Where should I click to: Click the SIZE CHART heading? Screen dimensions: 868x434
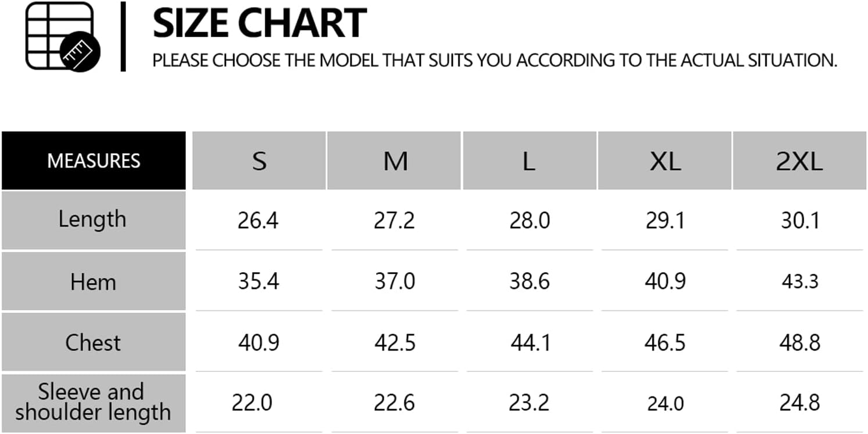point(260,23)
